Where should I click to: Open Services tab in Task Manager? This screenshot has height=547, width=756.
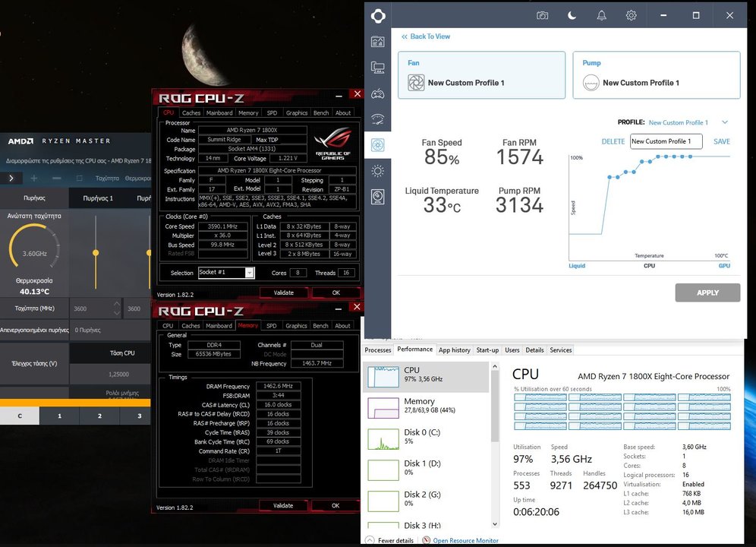point(561,350)
